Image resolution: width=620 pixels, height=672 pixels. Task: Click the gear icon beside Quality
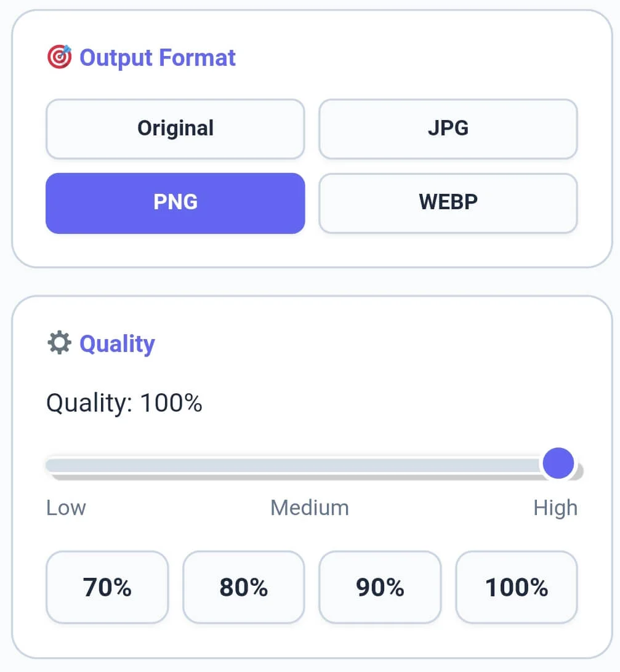point(60,343)
